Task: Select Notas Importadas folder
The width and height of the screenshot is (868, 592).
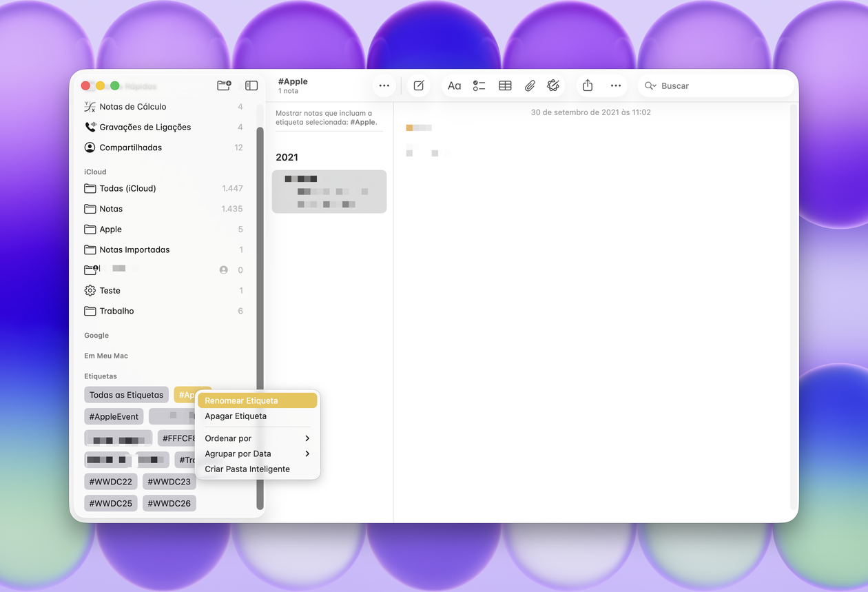Action: (163, 249)
